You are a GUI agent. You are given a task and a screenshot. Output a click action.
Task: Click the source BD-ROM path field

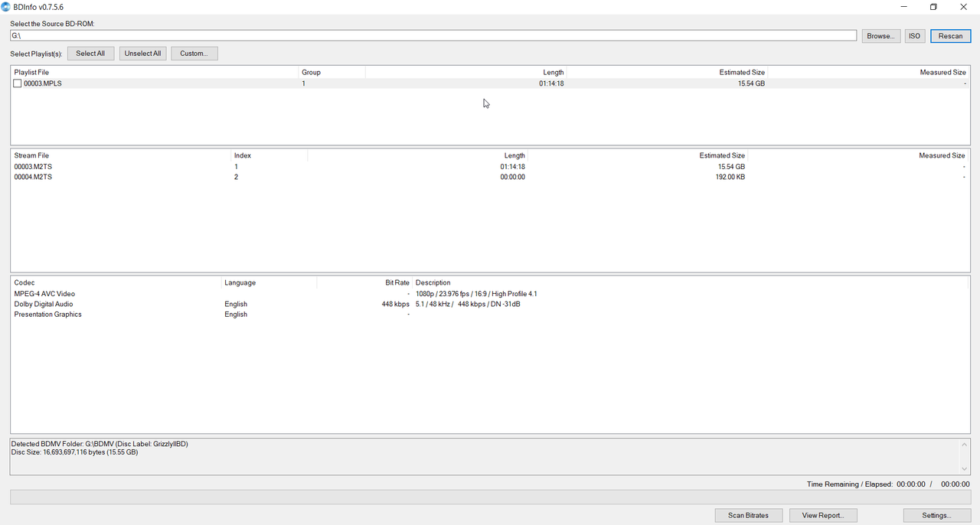pyautogui.click(x=433, y=36)
